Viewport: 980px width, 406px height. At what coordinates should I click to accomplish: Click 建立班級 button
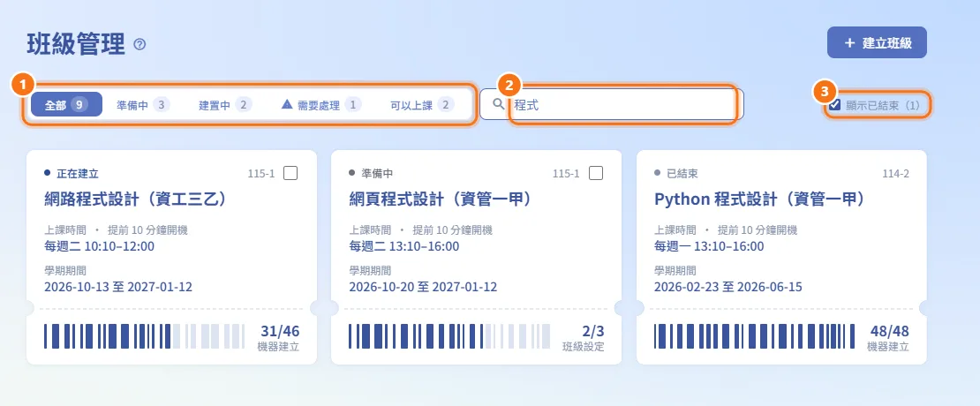pos(877,42)
